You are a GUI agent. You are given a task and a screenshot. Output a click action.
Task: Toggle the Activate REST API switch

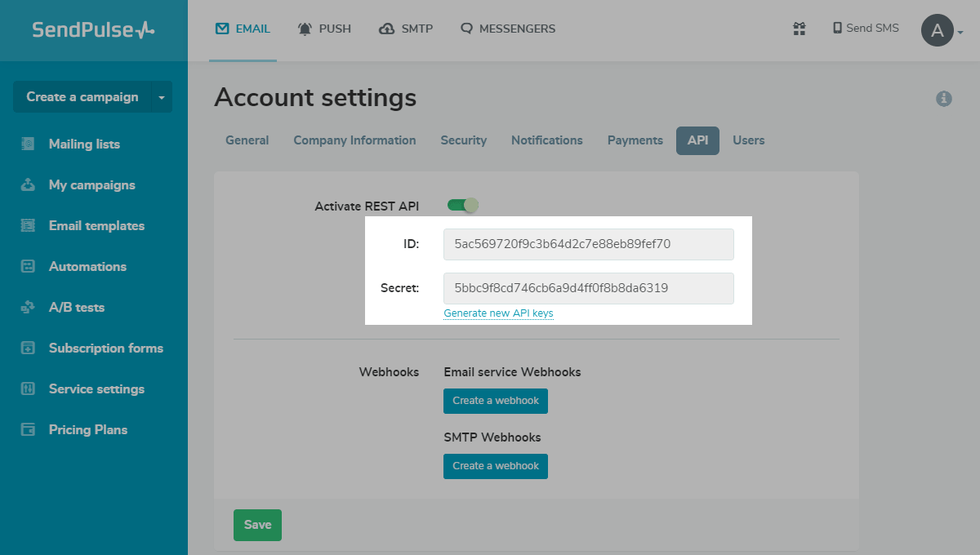pos(462,206)
